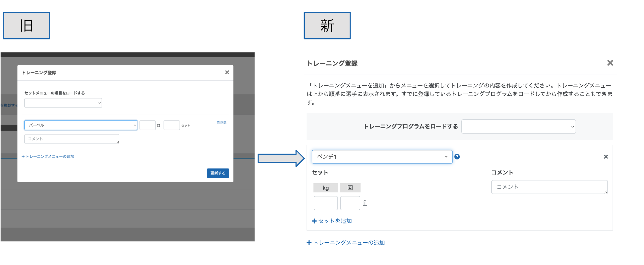
Task: Click the コメント textarea in old dialog
Action: point(72,139)
